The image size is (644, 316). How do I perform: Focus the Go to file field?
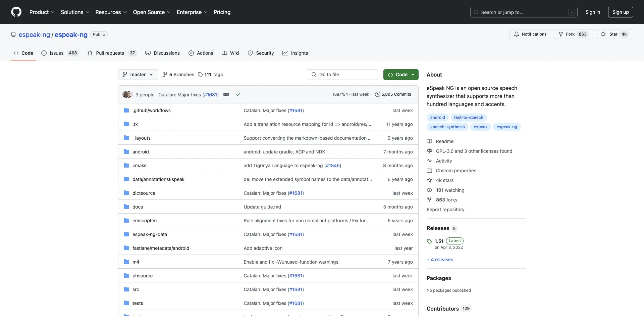click(342, 75)
